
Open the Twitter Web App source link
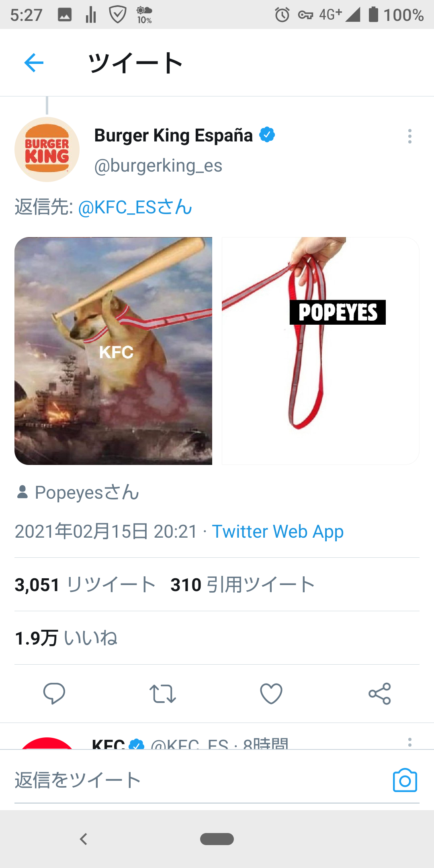[x=278, y=531]
